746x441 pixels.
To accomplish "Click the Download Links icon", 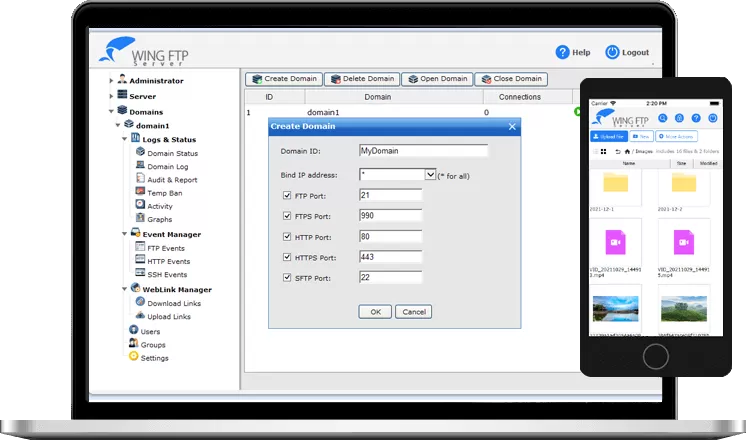I will click(140, 302).
